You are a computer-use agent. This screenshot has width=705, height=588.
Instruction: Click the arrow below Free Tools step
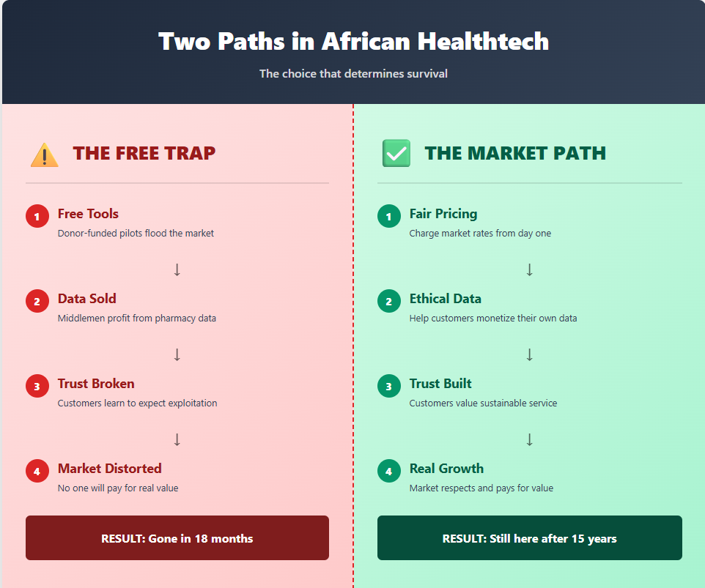(177, 269)
